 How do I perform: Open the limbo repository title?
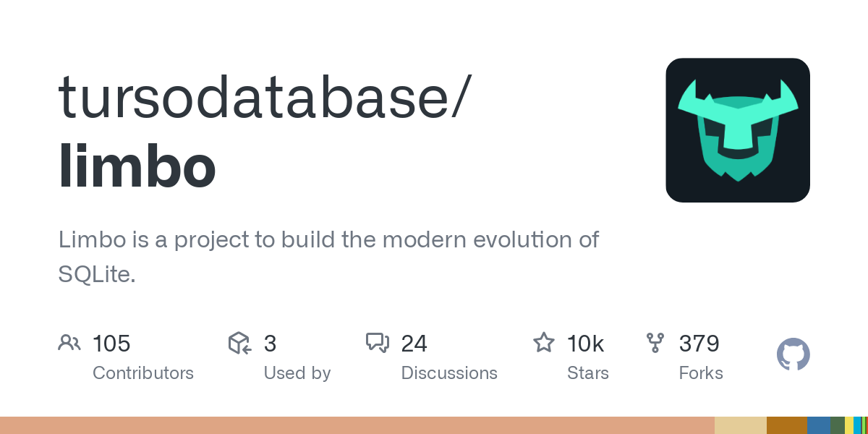pos(137,166)
